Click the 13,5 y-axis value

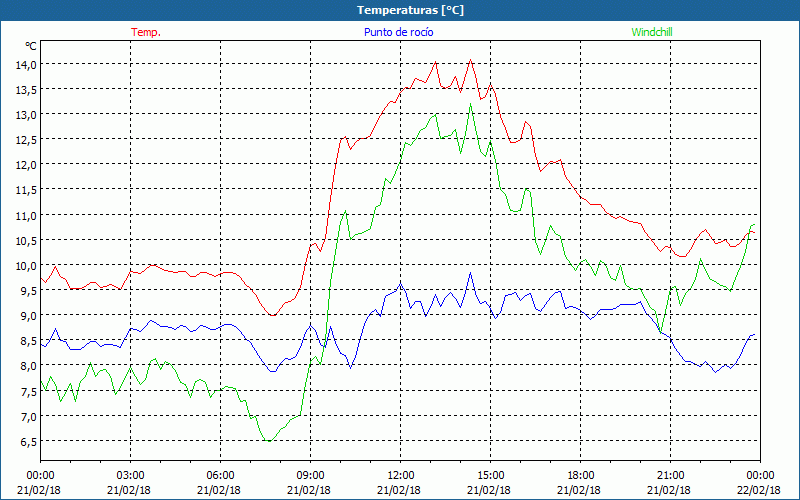click(26, 90)
